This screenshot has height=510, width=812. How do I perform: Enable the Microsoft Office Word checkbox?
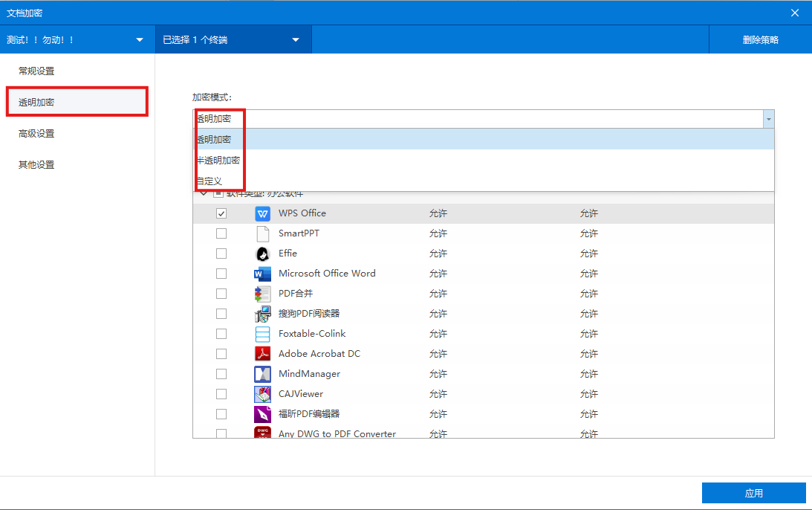(x=221, y=274)
